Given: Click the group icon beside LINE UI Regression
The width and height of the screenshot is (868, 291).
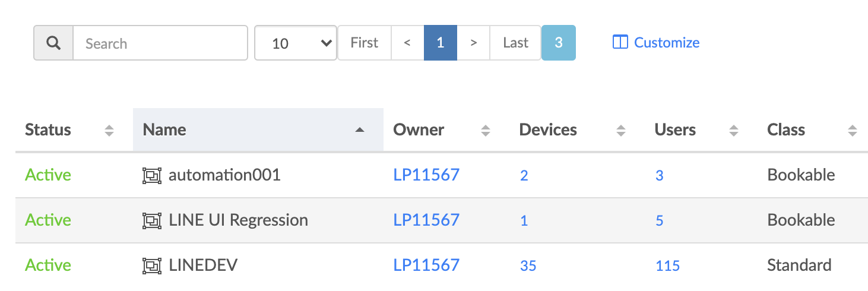Looking at the screenshot, I should pos(152,220).
